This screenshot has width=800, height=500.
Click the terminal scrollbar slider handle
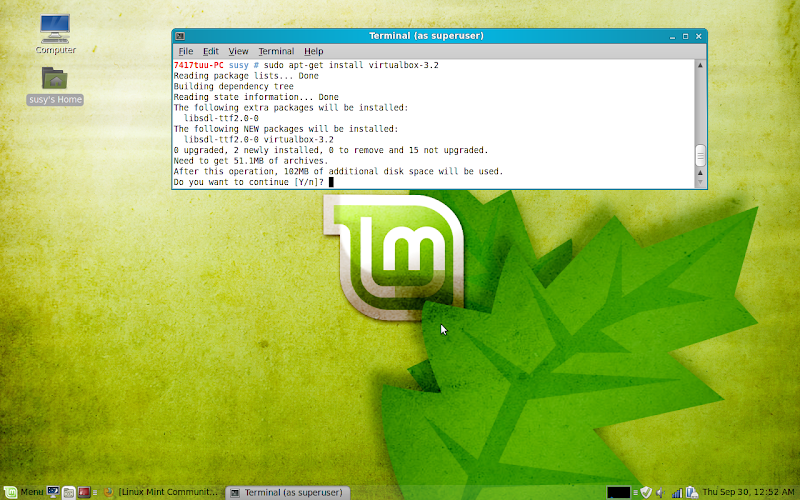pyautogui.click(x=700, y=156)
